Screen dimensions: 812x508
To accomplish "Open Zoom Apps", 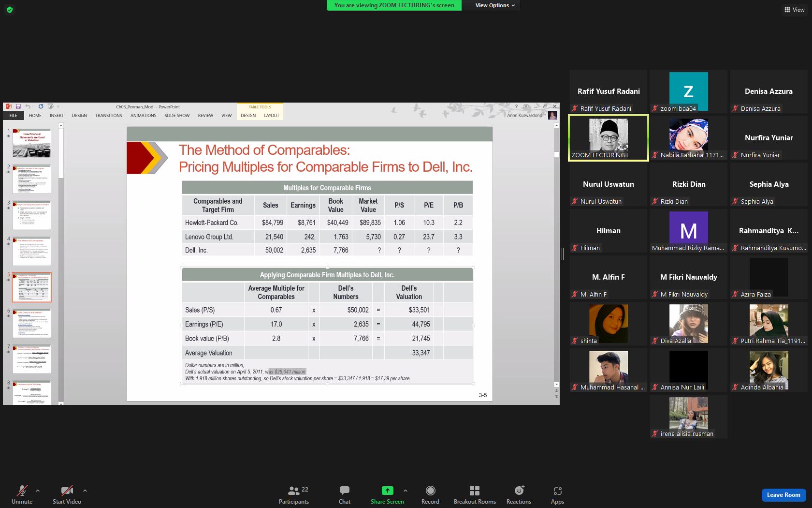I will pos(558,495).
